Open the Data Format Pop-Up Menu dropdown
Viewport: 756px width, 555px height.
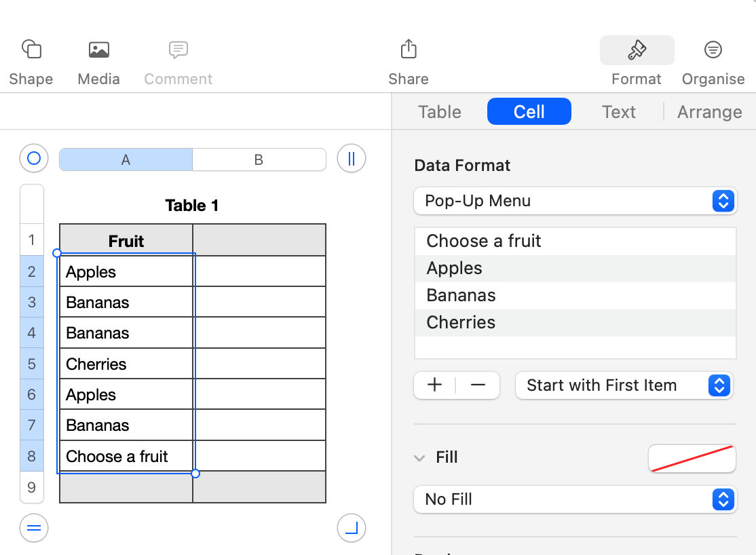[x=575, y=201]
